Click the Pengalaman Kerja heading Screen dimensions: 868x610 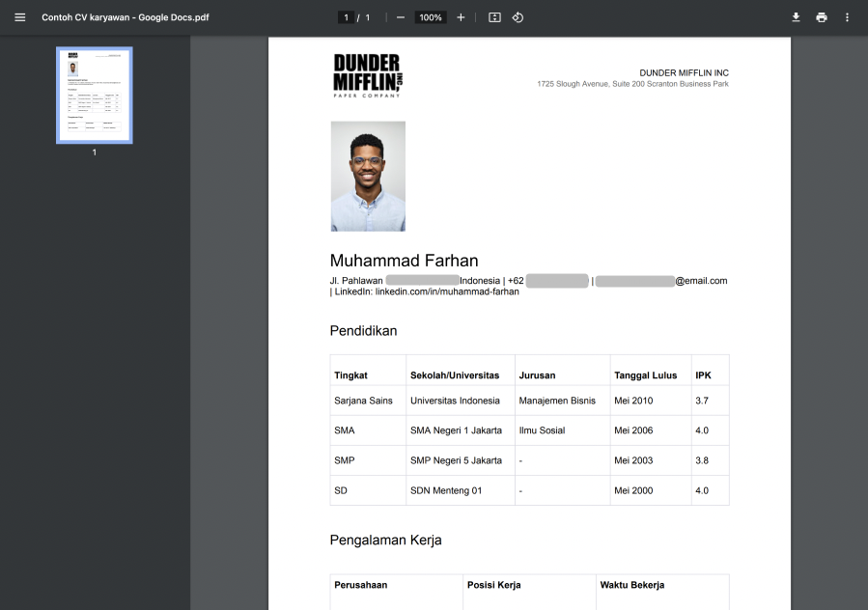coord(386,541)
